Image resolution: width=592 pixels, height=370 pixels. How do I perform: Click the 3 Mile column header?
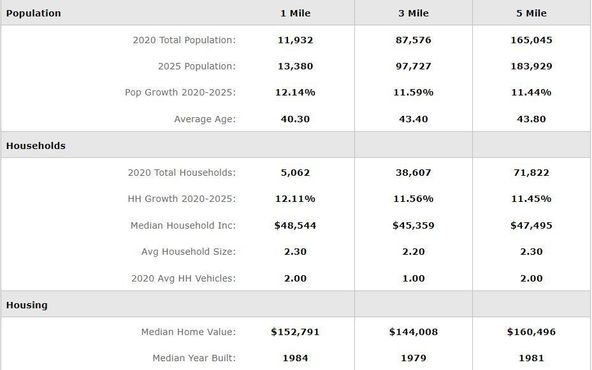pos(413,13)
